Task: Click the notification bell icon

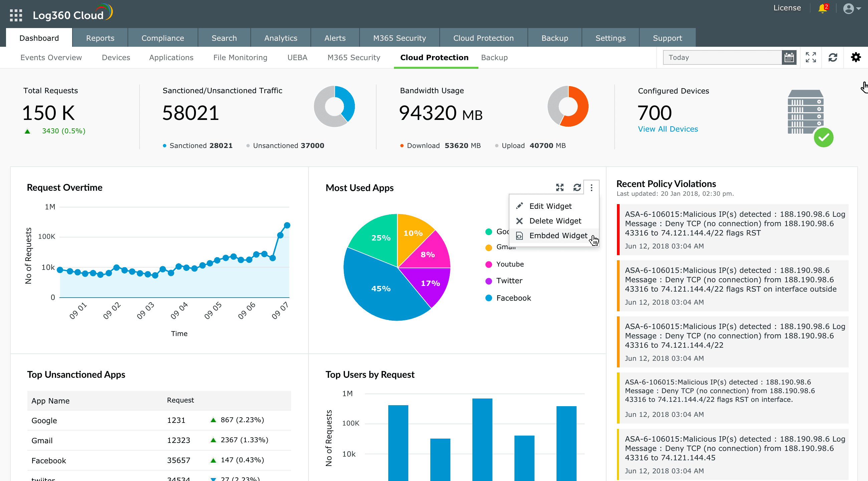Action: coord(823,8)
